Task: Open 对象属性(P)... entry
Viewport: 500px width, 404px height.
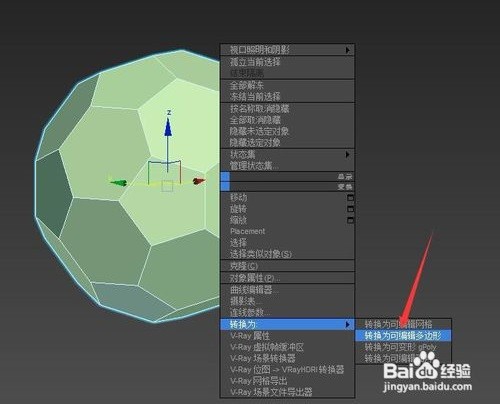Action: pos(287,278)
